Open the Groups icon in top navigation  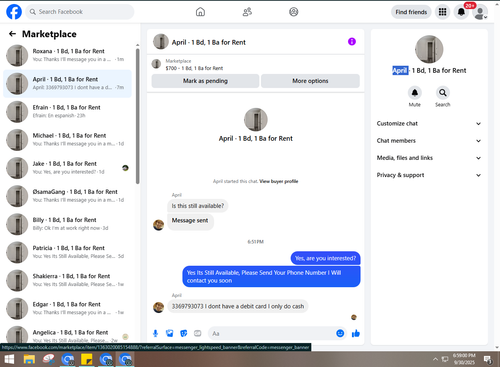(294, 12)
